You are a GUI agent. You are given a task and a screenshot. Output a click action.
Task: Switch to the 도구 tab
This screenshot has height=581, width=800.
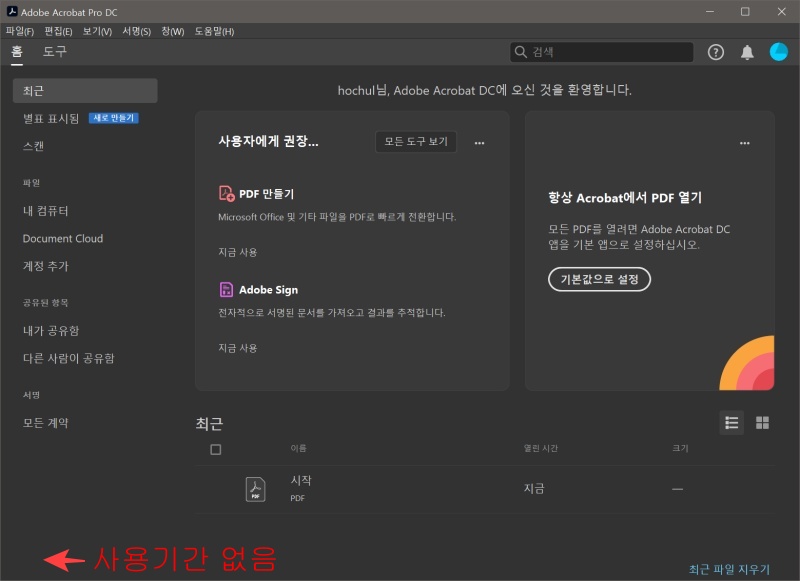click(56, 52)
